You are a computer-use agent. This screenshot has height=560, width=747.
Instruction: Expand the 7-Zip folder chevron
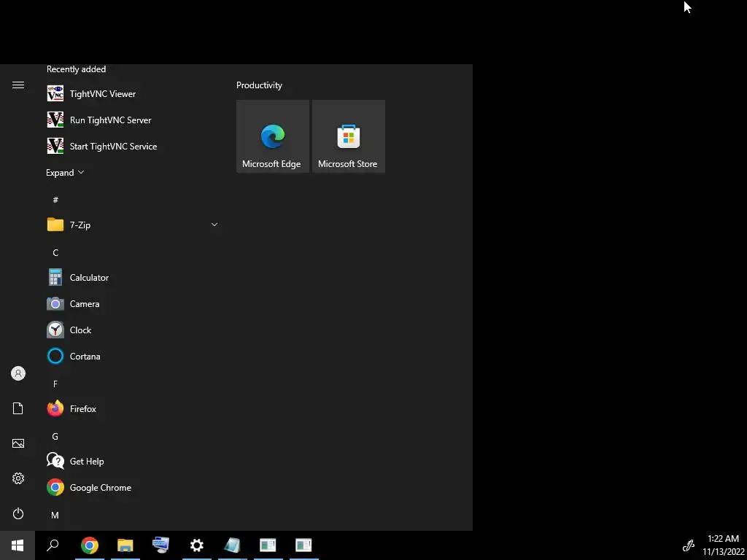[214, 225]
